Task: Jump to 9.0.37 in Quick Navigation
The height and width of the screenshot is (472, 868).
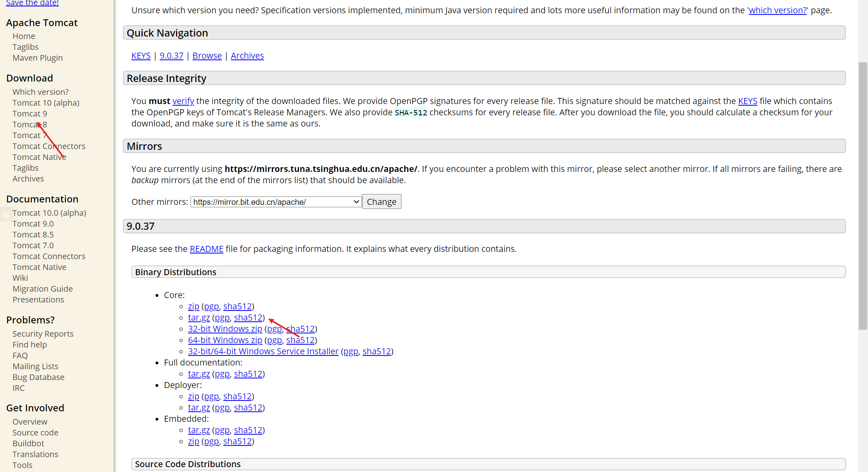Action: (x=171, y=56)
